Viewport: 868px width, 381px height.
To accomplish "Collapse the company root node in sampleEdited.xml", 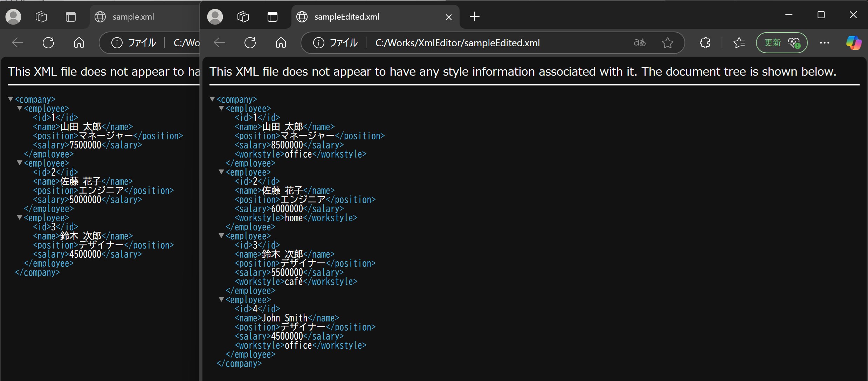I will coord(212,99).
